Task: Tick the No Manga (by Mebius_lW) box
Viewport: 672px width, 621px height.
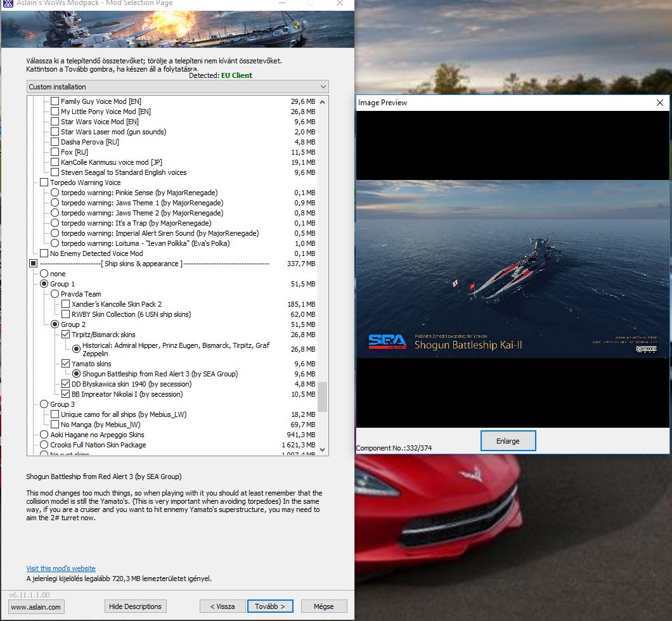Action: (x=55, y=425)
